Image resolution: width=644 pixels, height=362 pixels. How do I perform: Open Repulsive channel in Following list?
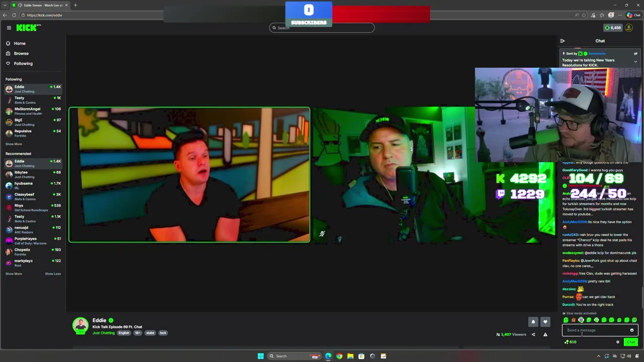[x=33, y=133]
